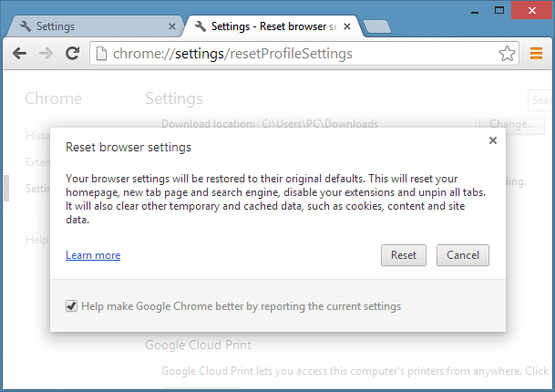The width and height of the screenshot is (555, 392).
Task: Open a new tab
Action: [x=377, y=27]
